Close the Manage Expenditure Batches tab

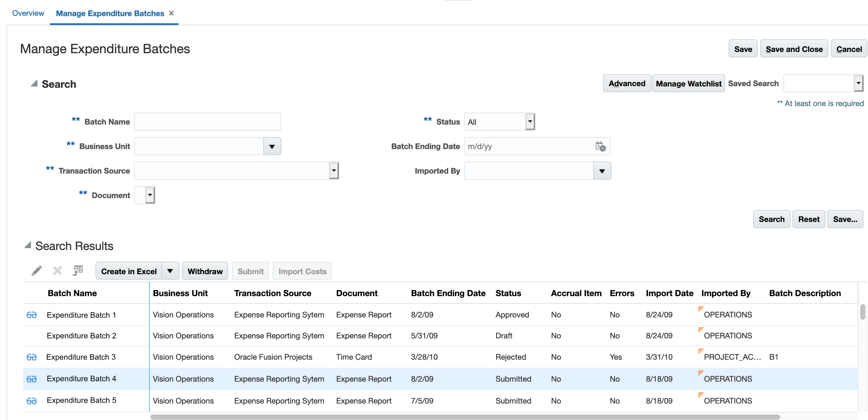click(171, 13)
